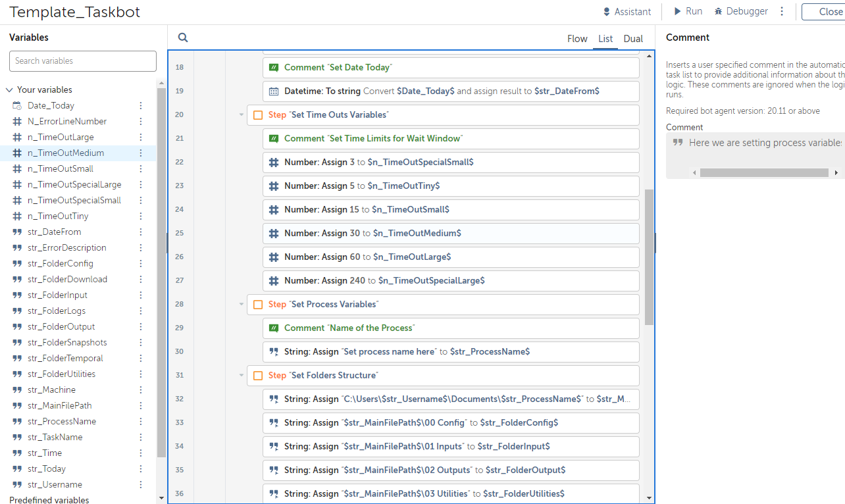Collapse the "Set Folders Structure" step at line 31

pos(242,376)
